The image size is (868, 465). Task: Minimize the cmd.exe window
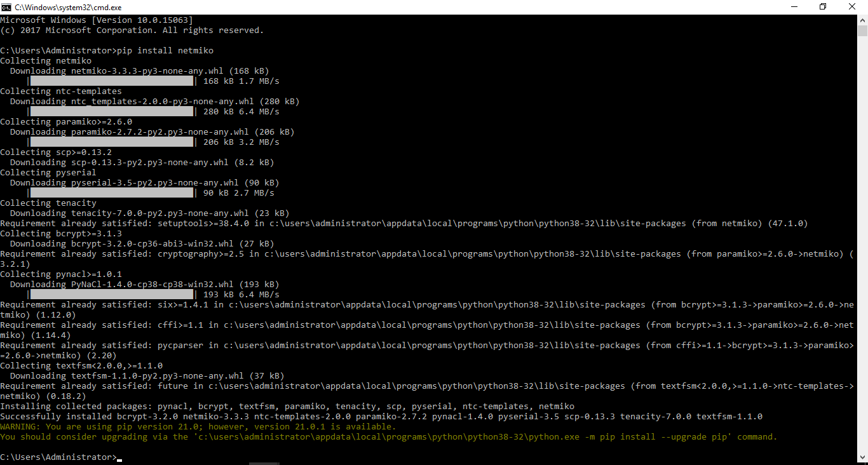pos(794,7)
